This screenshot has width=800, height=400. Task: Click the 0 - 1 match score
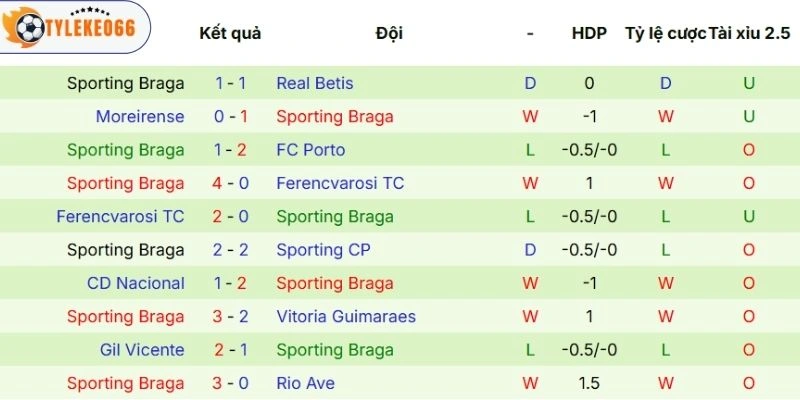pyautogui.click(x=230, y=117)
